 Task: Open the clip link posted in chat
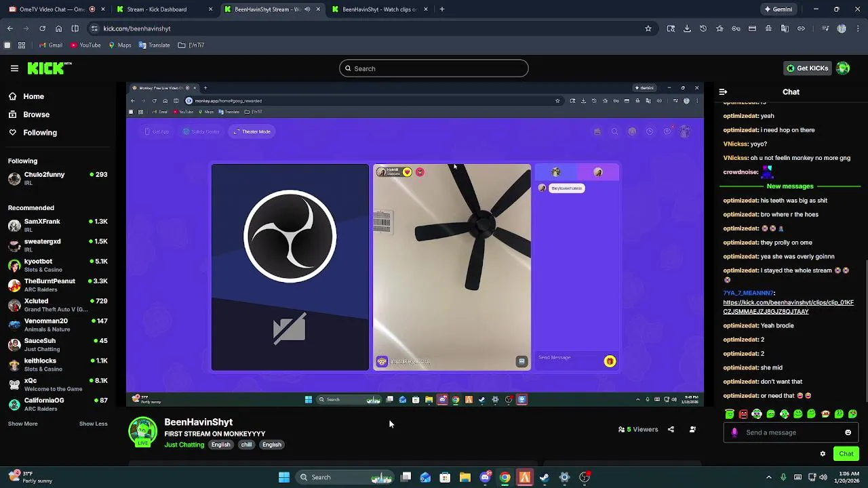[x=788, y=307]
